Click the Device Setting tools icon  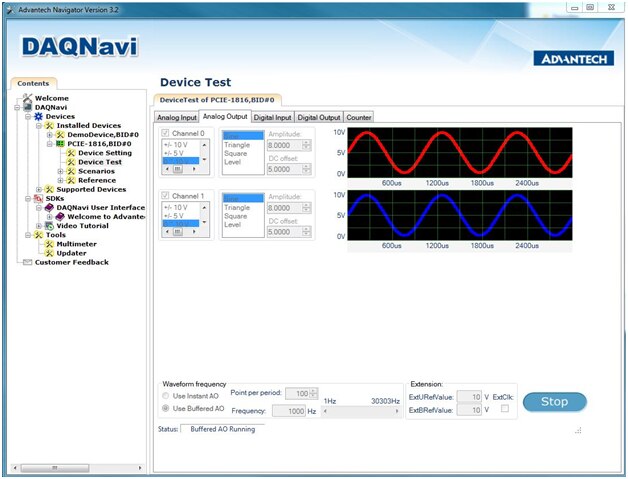71,153
